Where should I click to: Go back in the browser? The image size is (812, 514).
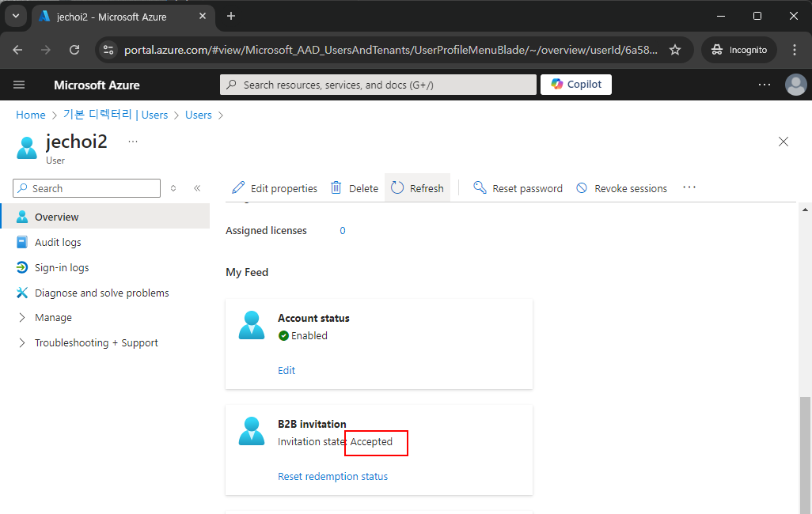pyautogui.click(x=17, y=50)
